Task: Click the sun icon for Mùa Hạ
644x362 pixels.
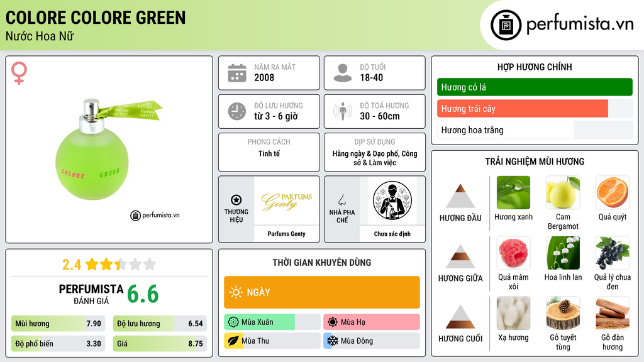Action: pyautogui.click(x=333, y=322)
